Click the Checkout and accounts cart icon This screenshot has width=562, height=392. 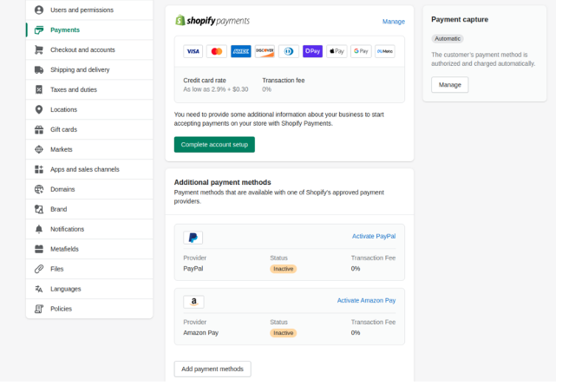39,49
